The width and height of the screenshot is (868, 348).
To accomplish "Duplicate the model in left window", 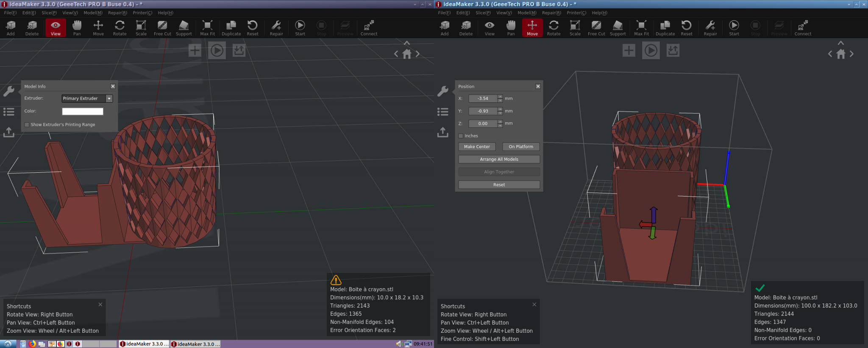I will (231, 28).
